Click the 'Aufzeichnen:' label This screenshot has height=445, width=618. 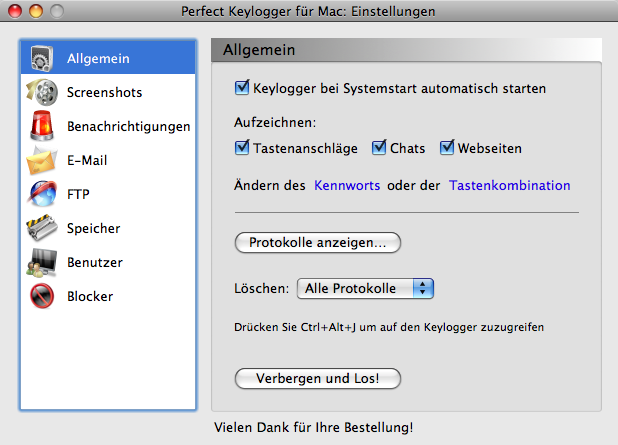click(x=275, y=123)
